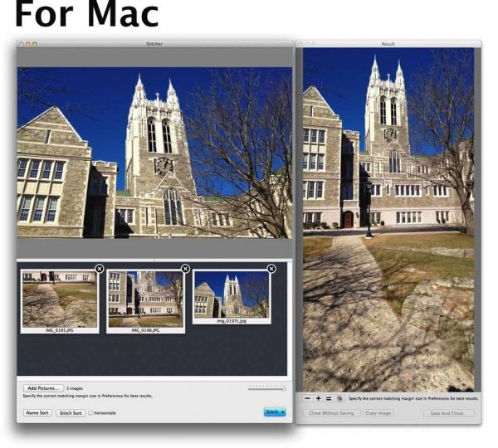The image size is (498, 448).
Task: Click the Name Sort button
Action: point(37,413)
